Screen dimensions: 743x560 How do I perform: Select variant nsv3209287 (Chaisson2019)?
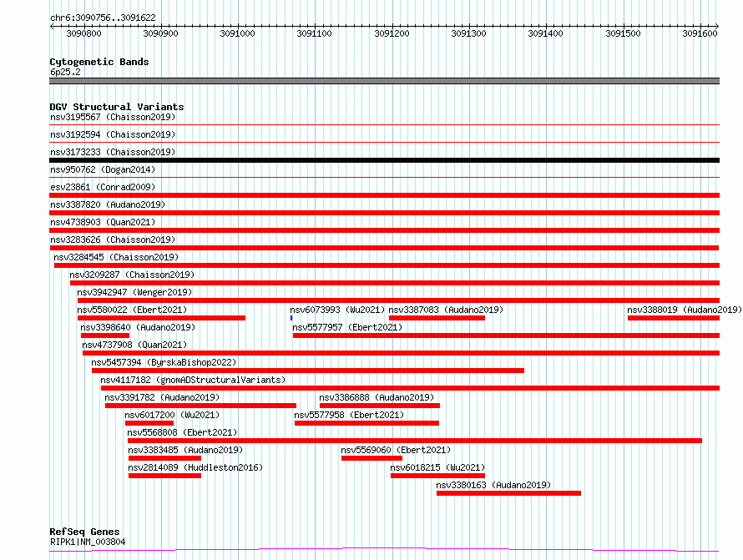[x=132, y=275]
